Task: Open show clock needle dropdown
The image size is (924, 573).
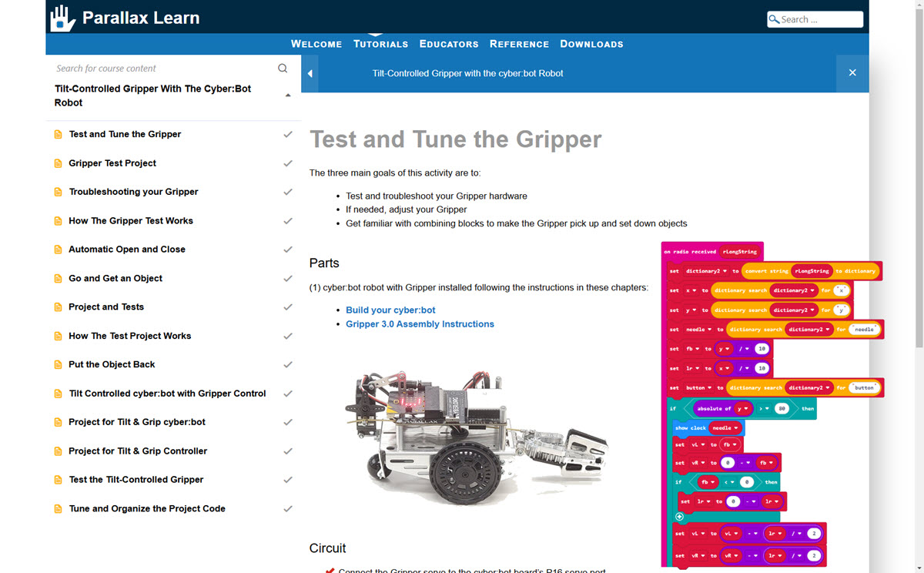Action: tap(725, 427)
